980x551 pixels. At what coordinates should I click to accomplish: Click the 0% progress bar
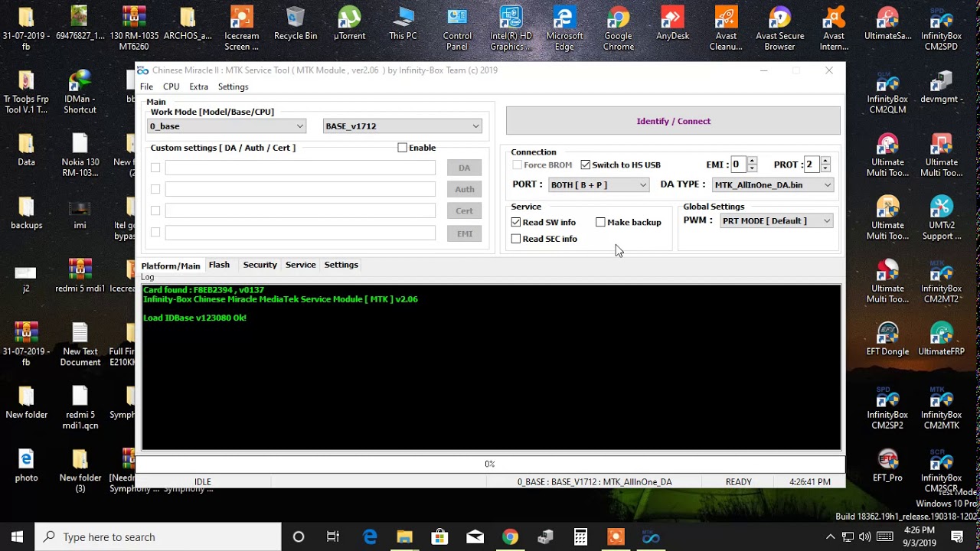[x=490, y=464]
